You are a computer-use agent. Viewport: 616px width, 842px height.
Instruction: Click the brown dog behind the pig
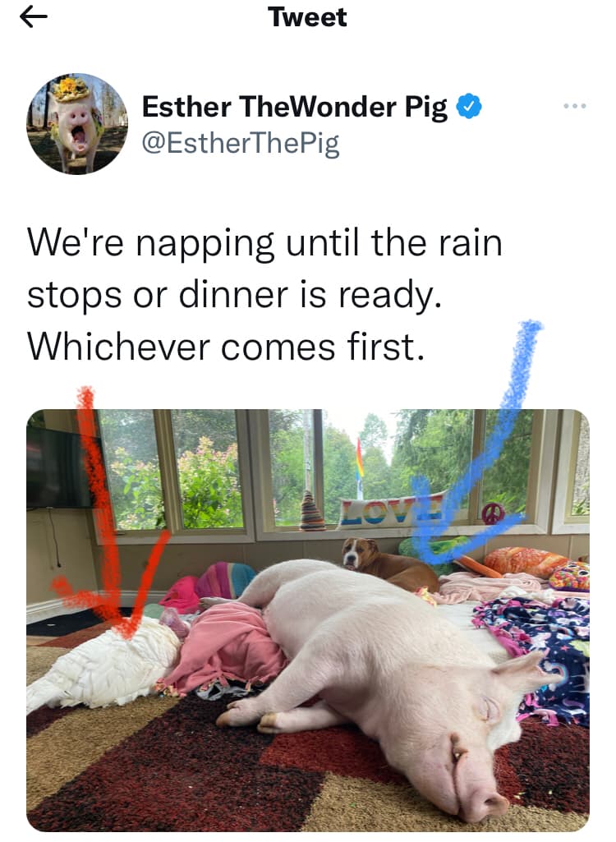pyautogui.click(x=389, y=564)
